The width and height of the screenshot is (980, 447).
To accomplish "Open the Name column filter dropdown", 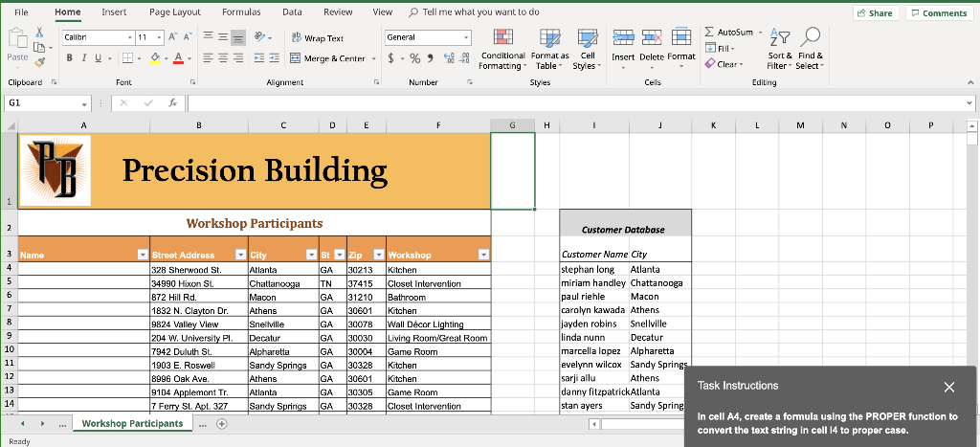I will pyautogui.click(x=143, y=255).
